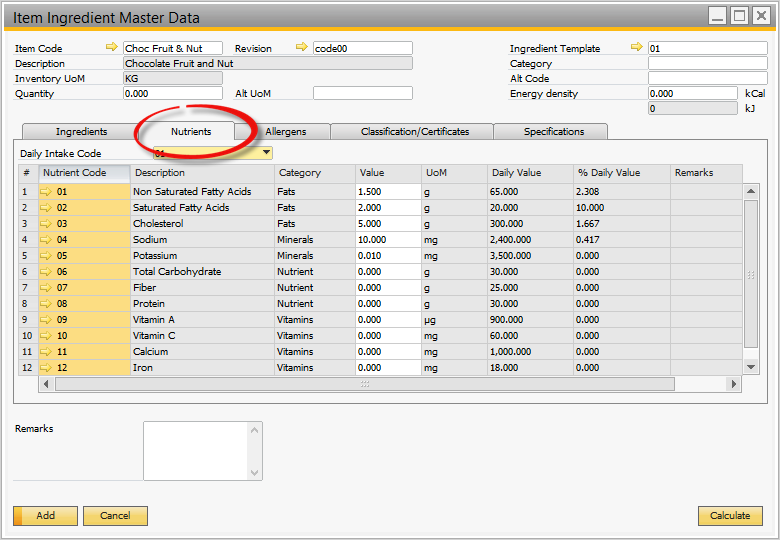780x540 pixels.
Task: Open the Daily Intake Code dropdown
Action: 267,153
